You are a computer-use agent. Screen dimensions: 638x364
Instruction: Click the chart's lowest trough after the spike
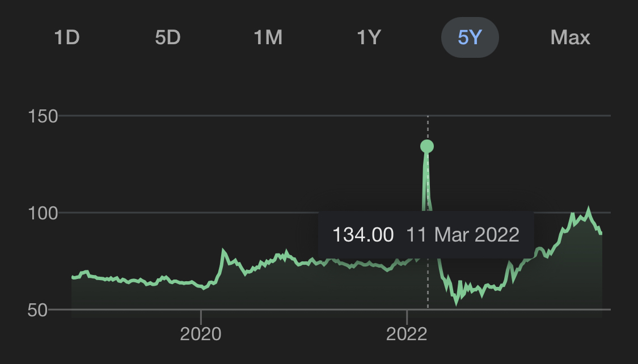click(456, 302)
